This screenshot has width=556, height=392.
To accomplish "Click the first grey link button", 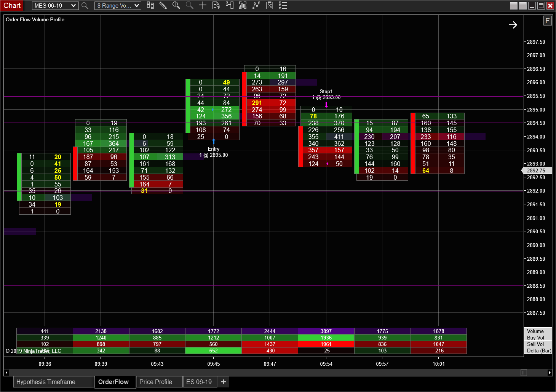I will coord(514,6).
